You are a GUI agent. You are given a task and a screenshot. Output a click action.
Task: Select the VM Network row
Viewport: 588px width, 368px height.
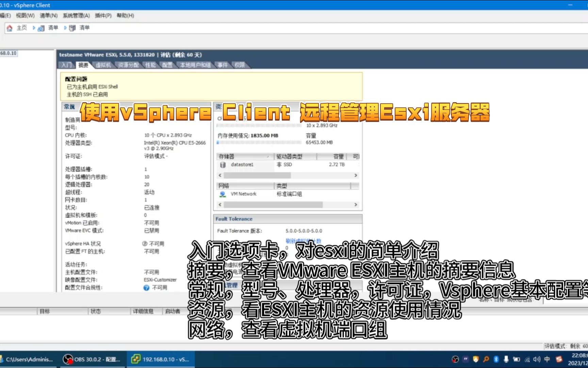click(x=288, y=194)
